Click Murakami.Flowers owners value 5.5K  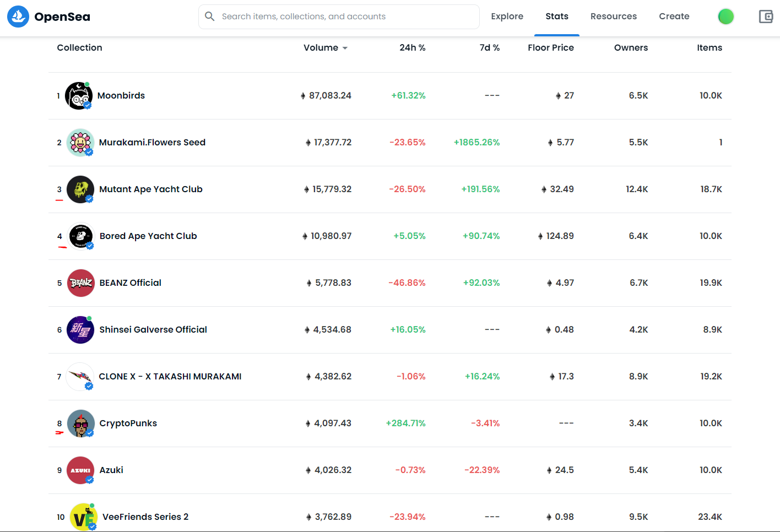coord(638,143)
